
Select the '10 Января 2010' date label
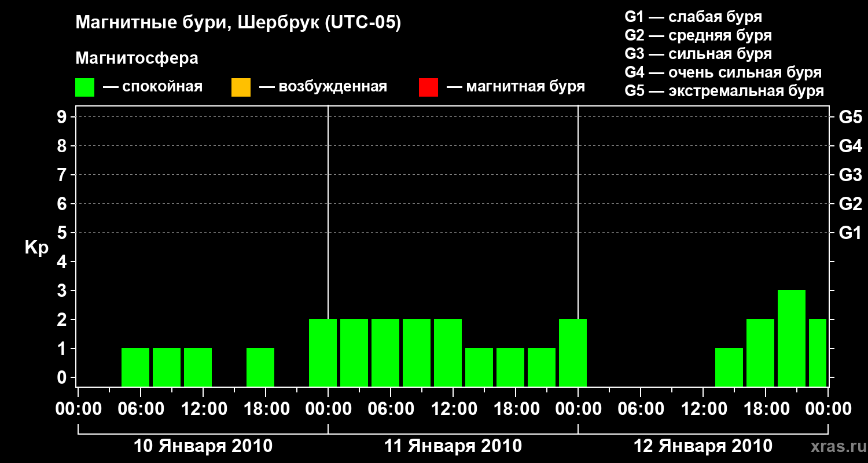[203, 446]
